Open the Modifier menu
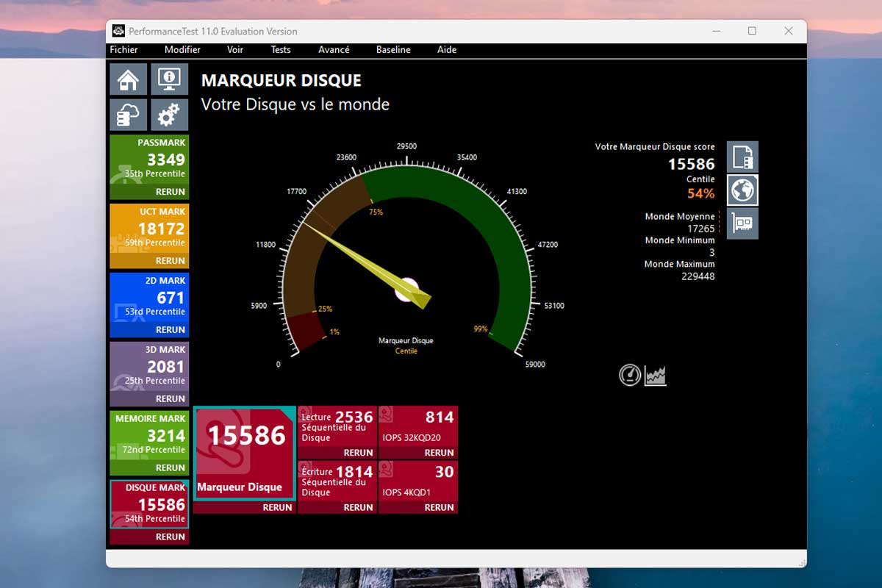Screen dimensions: 882x588 pos(182,50)
